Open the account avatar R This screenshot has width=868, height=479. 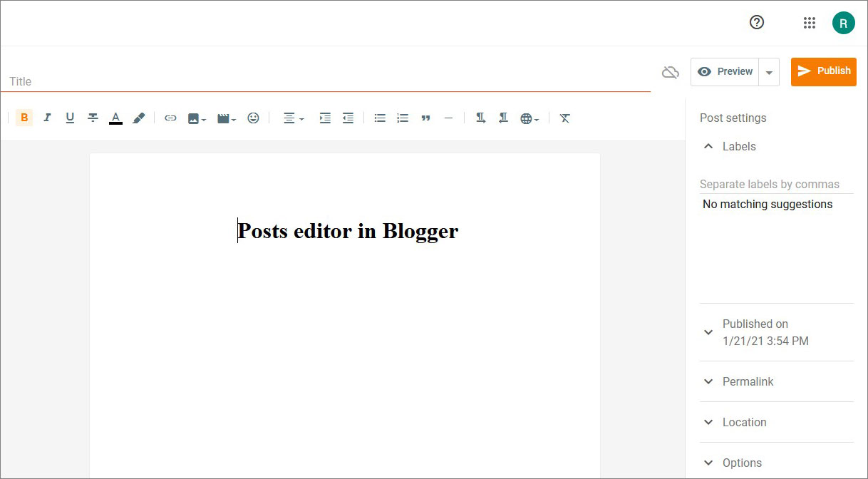click(x=843, y=23)
